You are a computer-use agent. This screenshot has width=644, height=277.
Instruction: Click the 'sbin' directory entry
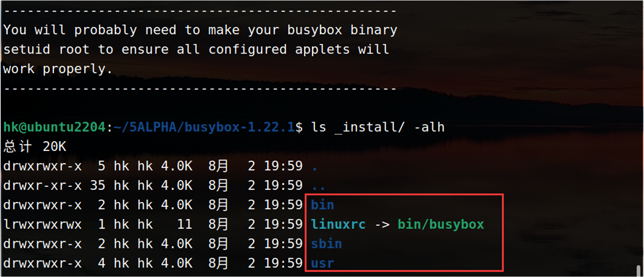click(326, 244)
